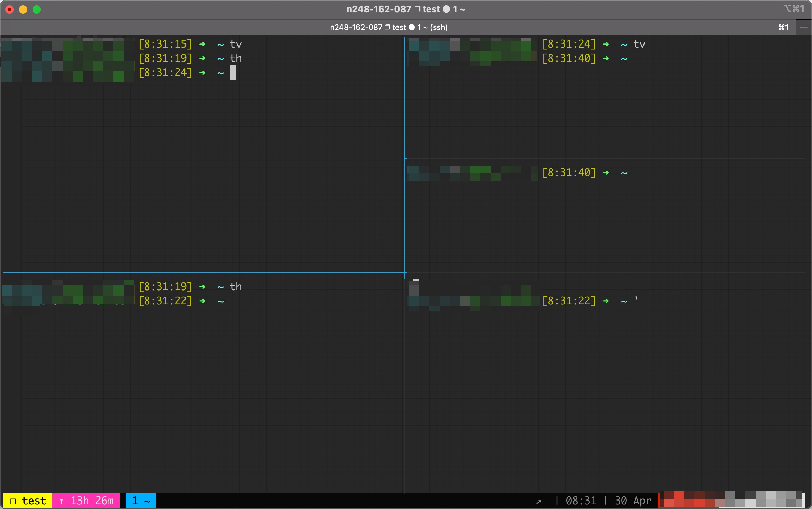
Task: Select the ssh tab titled n248-162-087 test
Action: [389, 28]
